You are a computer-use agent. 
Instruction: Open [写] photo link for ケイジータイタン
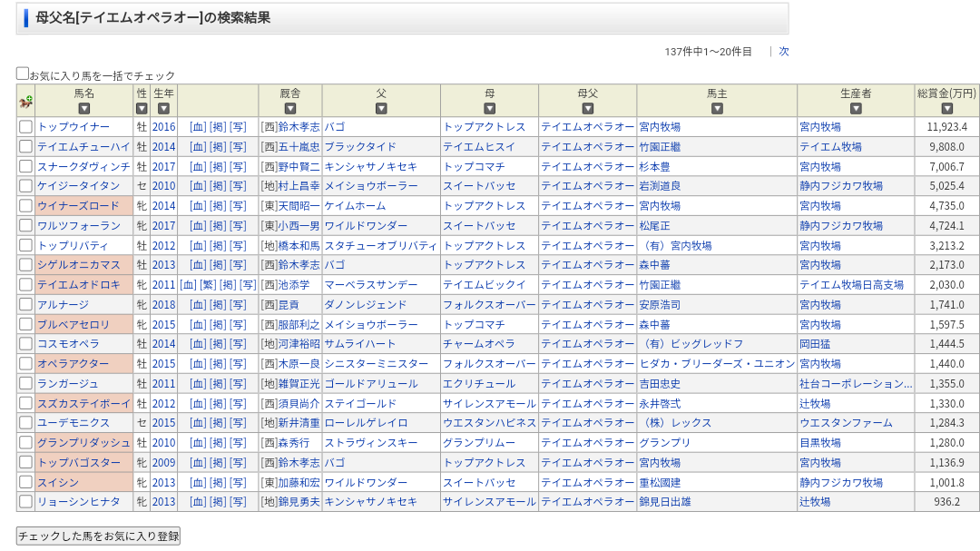[238, 186]
